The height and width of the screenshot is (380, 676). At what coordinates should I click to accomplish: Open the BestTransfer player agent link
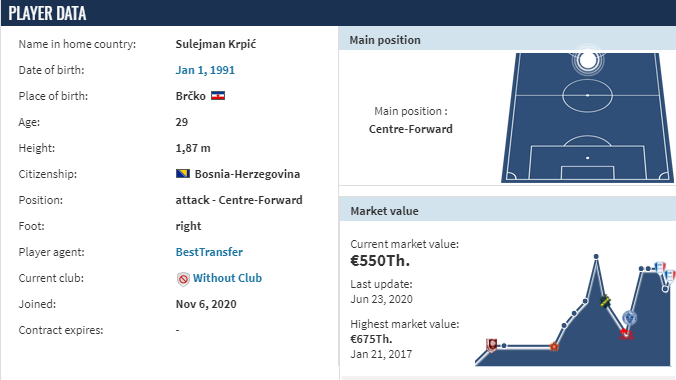209,252
